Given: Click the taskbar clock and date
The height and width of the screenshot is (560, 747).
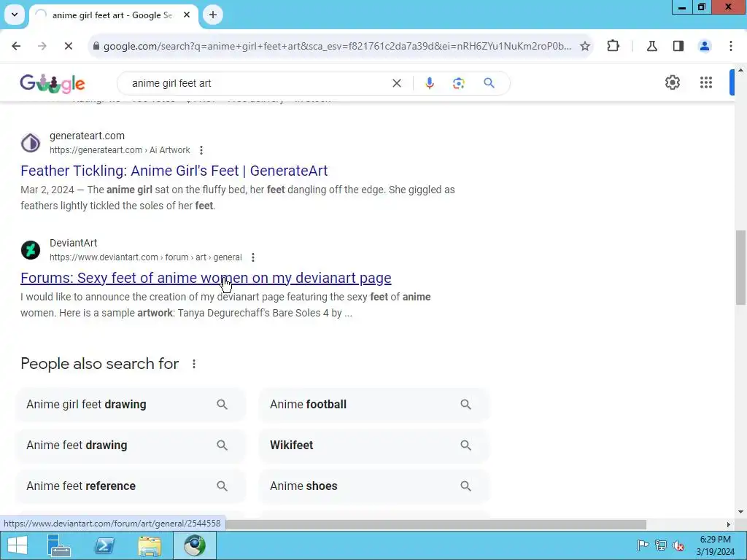Looking at the screenshot, I should 715,545.
